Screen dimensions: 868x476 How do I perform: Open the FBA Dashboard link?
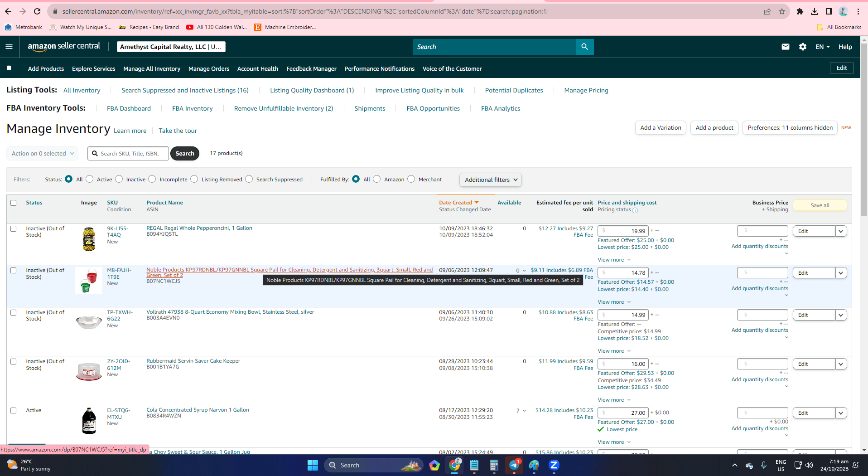[129, 108]
